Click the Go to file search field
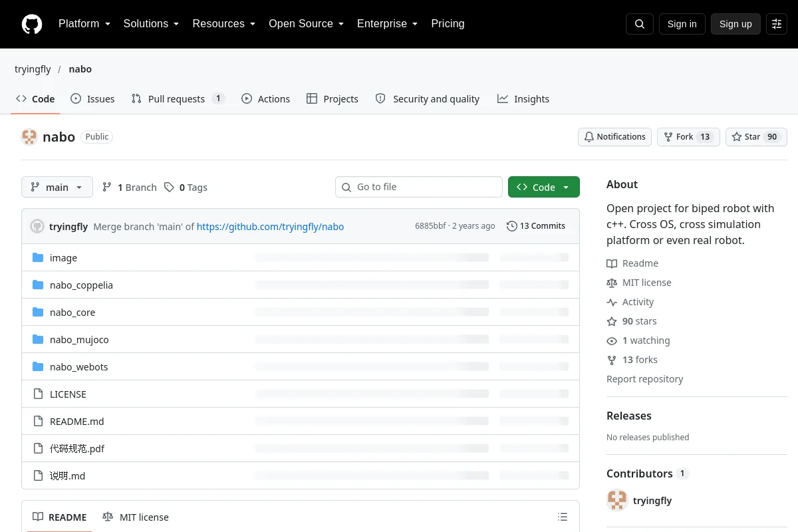The width and height of the screenshot is (798, 532). coord(419,187)
